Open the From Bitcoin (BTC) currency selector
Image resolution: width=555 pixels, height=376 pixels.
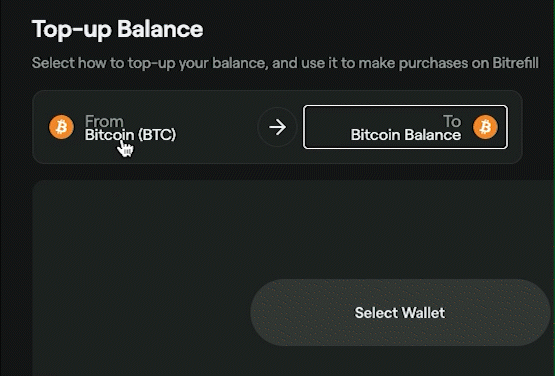click(x=113, y=127)
